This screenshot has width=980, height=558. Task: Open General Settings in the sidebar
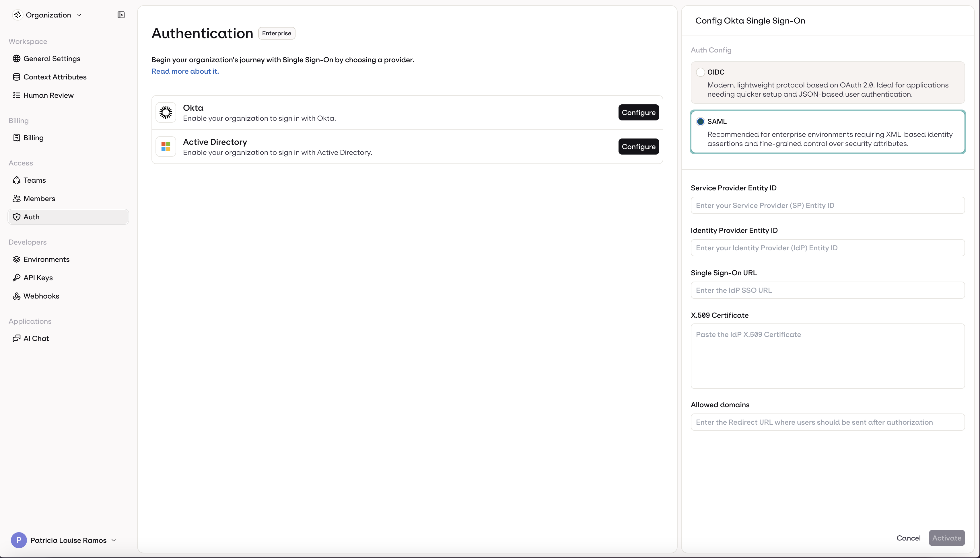pos(52,58)
